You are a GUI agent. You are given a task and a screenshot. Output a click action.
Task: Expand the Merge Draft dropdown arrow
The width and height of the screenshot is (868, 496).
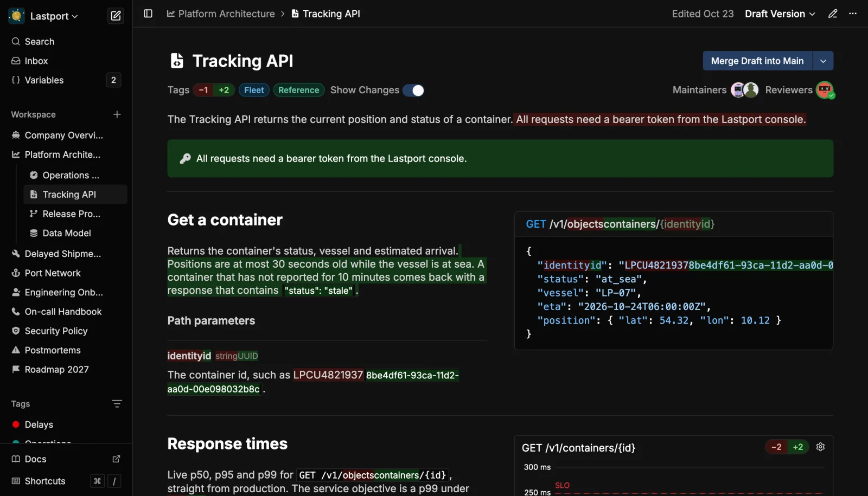823,61
